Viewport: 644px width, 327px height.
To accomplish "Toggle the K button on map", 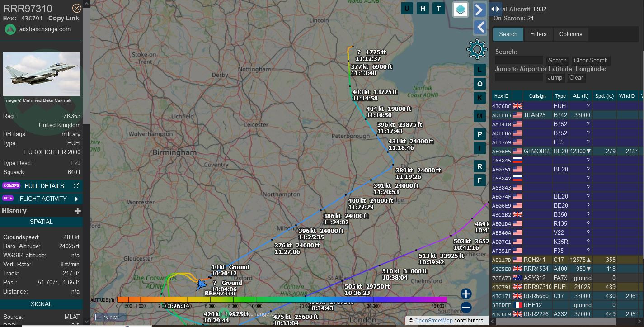I will (479, 98).
